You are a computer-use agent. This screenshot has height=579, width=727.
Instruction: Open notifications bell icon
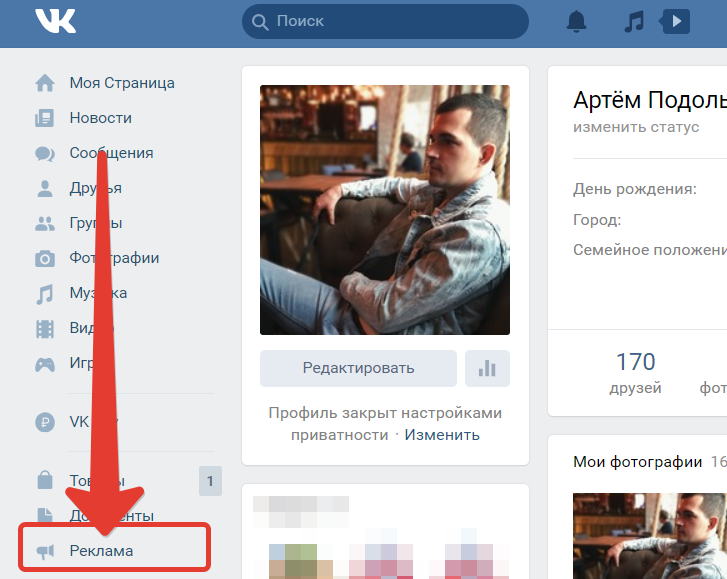tap(576, 21)
